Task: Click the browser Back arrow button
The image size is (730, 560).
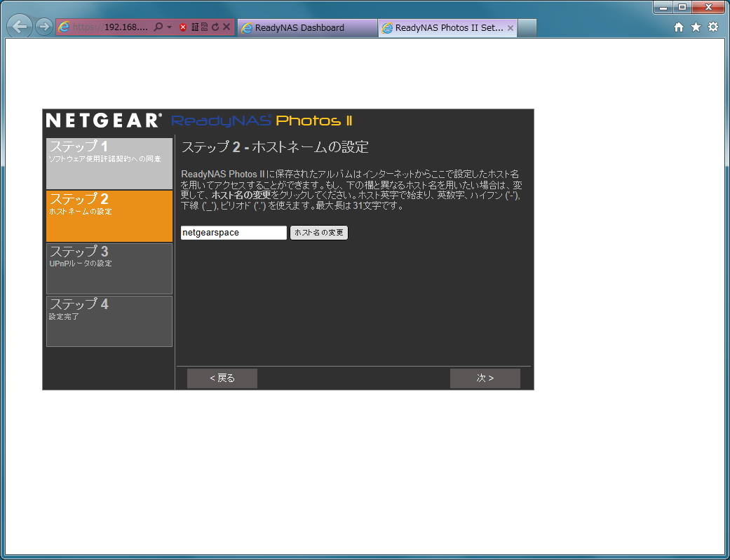Action: pos(20,27)
